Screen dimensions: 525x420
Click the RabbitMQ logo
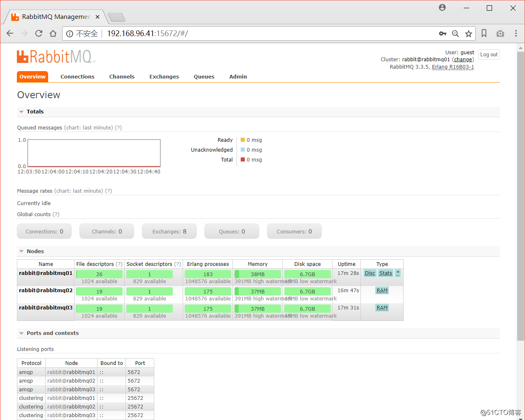click(56, 57)
